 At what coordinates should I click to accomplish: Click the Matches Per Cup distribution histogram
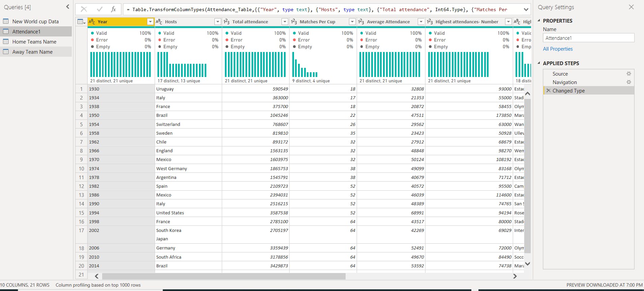pos(305,64)
